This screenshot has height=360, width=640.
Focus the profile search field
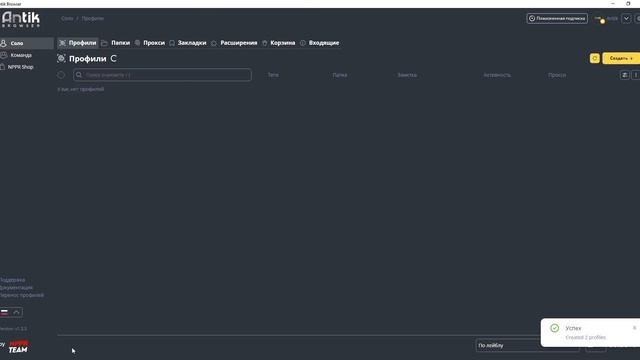tap(162, 75)
